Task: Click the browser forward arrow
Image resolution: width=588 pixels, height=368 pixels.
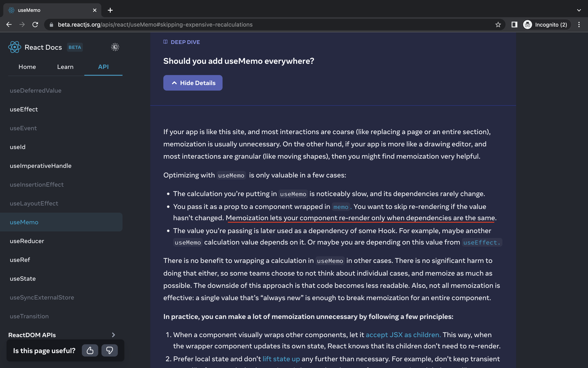Action: coord(22,25)
